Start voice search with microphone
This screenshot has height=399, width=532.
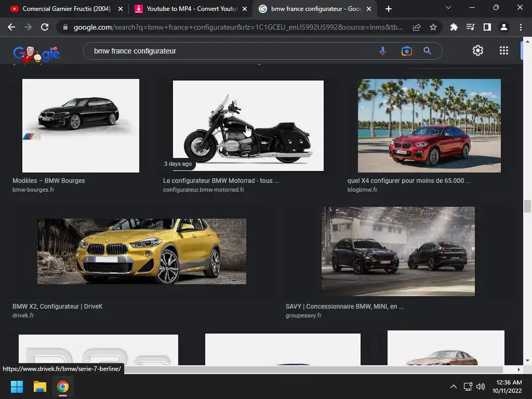(383, 51)
